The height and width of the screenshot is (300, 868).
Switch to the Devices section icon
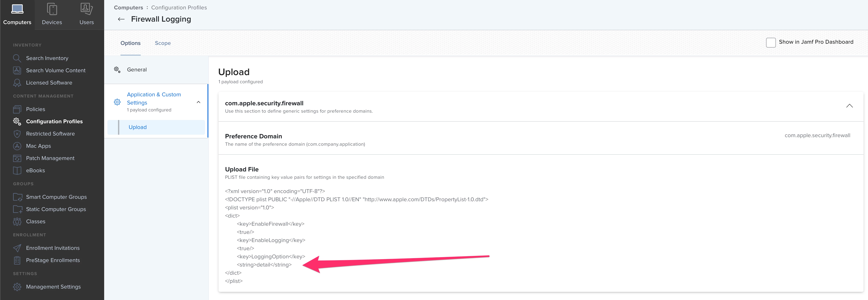[52, 9]
